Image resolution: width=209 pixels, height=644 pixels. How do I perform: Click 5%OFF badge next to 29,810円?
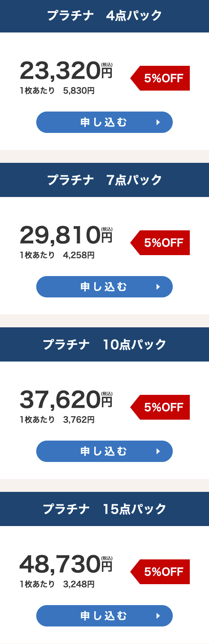point(160,243)
